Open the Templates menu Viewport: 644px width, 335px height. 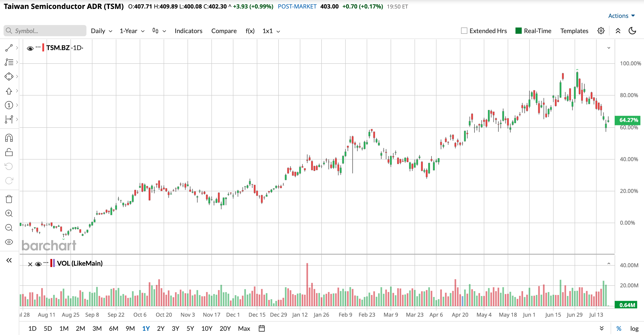point(574,31)
